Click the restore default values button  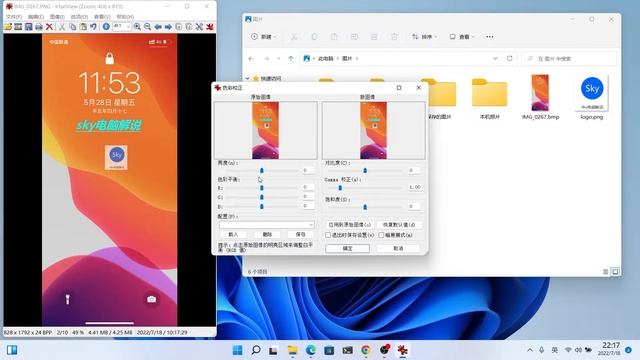399,225
